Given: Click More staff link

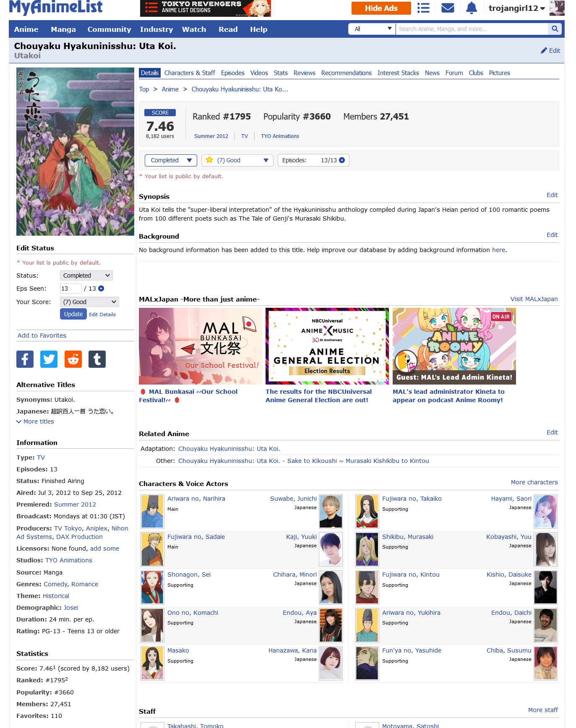Looking at the screenshot, I should [543, 710].
